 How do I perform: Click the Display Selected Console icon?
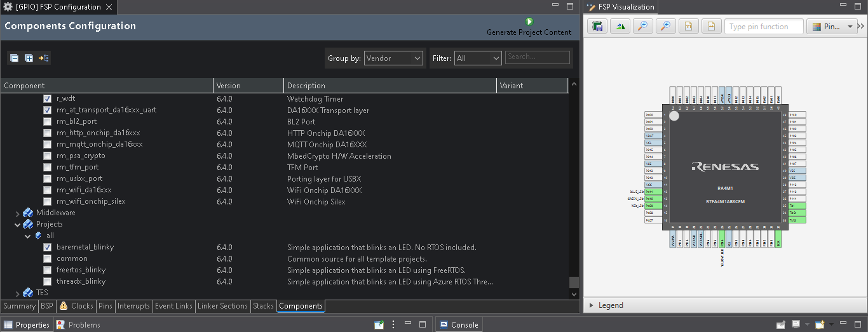796,324
